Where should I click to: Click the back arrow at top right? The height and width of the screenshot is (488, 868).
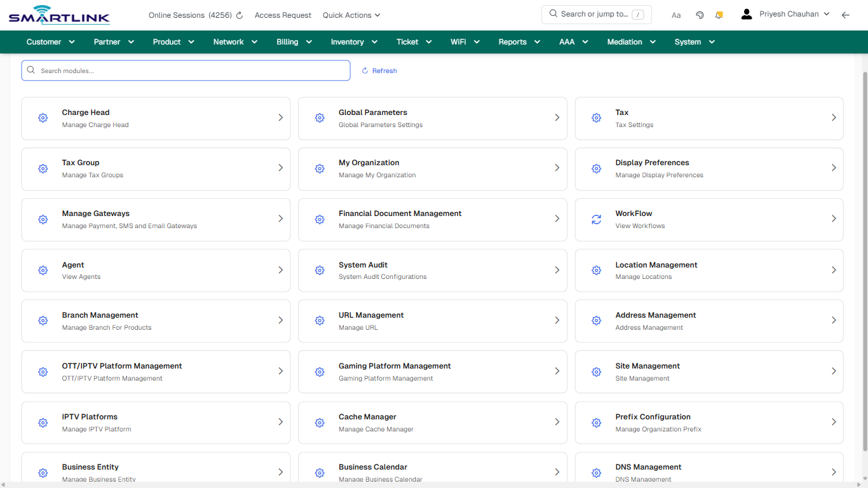(846, 14)
